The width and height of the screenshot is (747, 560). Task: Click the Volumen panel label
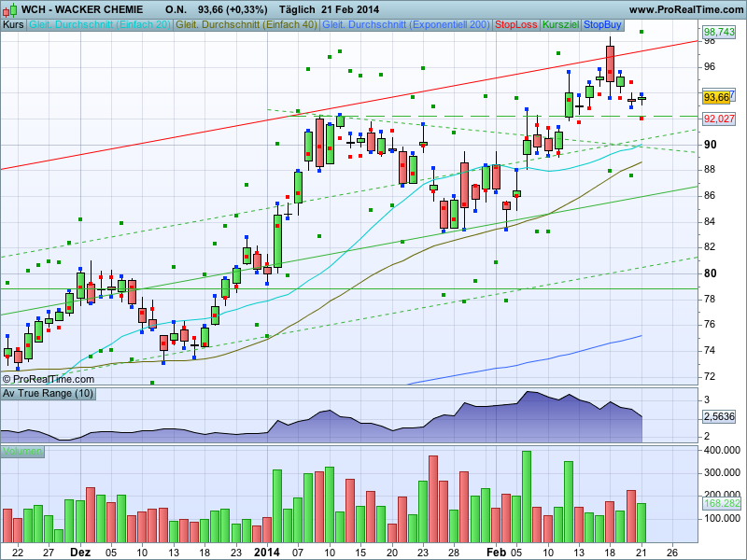click(22, 452)
